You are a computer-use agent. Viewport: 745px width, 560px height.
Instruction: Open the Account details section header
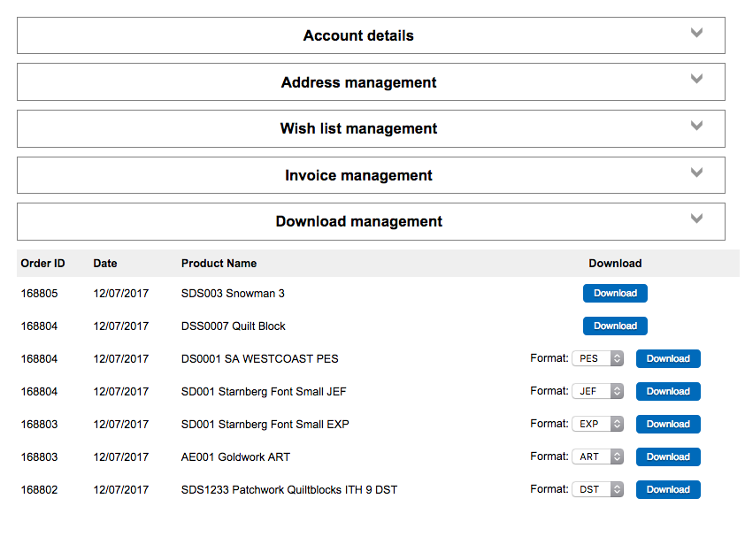click(358, 36)
